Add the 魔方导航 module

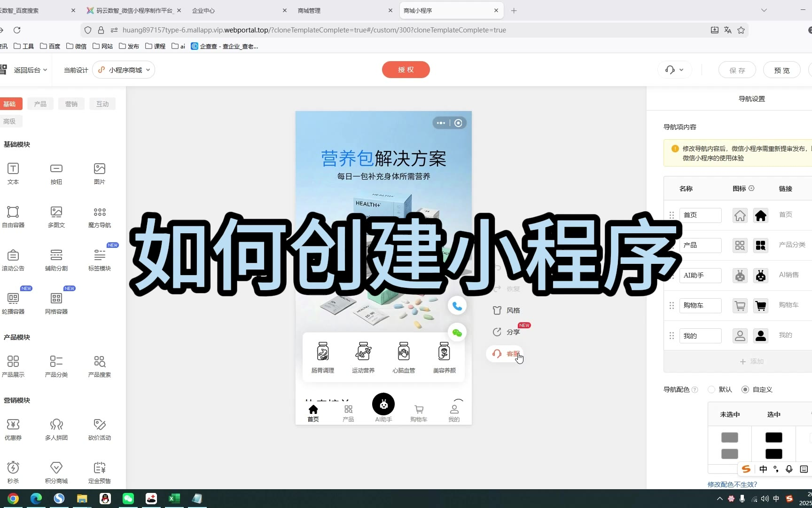[100, 217]
